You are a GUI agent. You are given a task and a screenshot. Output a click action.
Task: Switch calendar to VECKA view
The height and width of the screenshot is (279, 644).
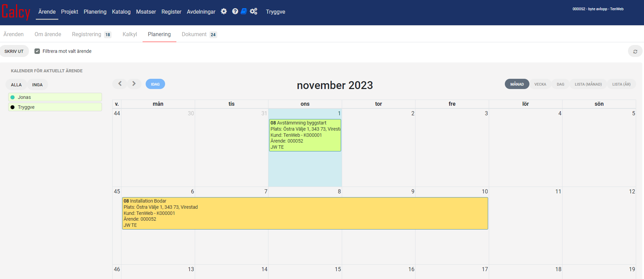pyautogui.click(x=540, y=84)
